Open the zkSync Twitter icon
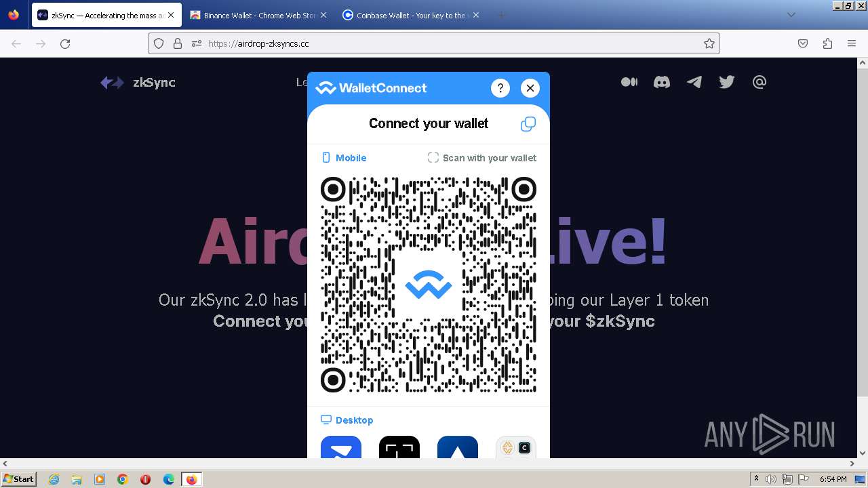The width and height of the screenshot is (868, 488). coord(727,82)
